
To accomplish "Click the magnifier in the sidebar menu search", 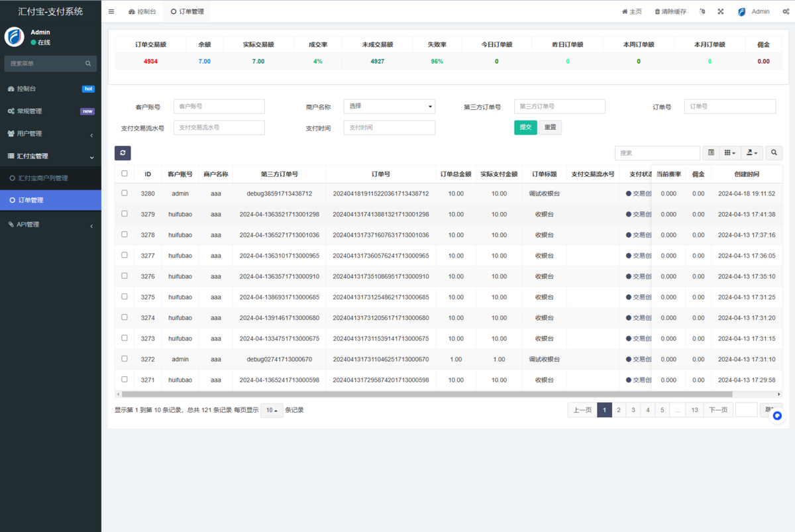I will (x=88, y=64).
